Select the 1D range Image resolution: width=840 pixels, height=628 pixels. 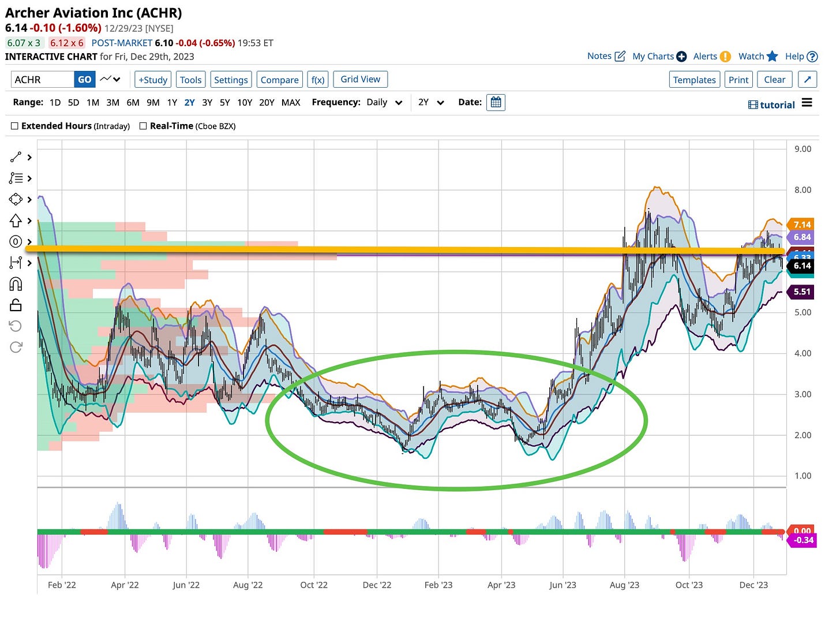[x=55, y=102]
